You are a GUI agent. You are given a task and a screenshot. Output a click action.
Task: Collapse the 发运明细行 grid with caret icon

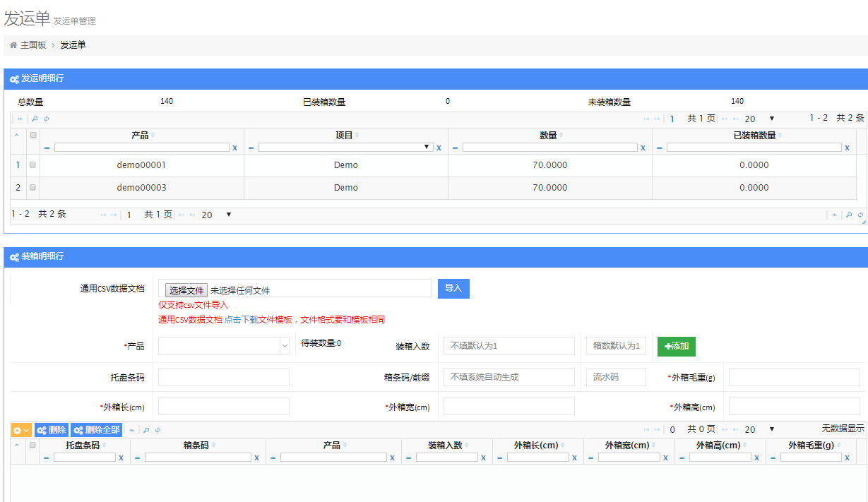point(17,135)
